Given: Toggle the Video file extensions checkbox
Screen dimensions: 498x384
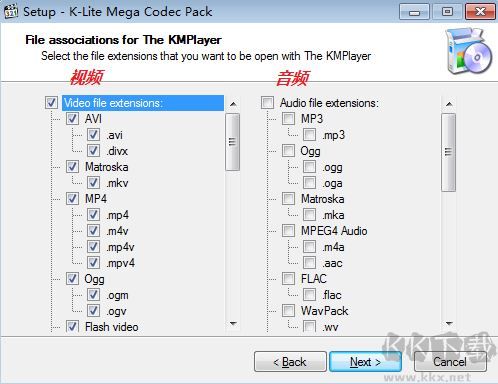Looking at the screenshot, I should 51,103.
